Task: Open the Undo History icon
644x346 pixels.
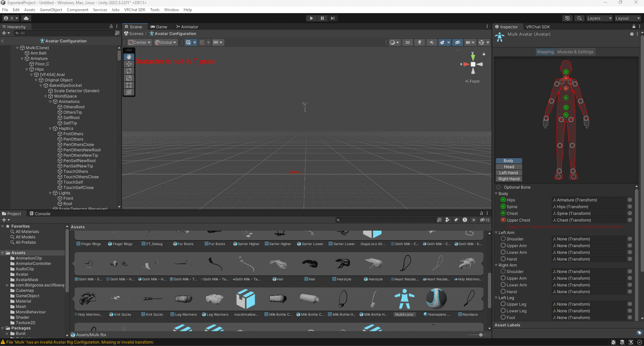Action: (x=568, y=18)
